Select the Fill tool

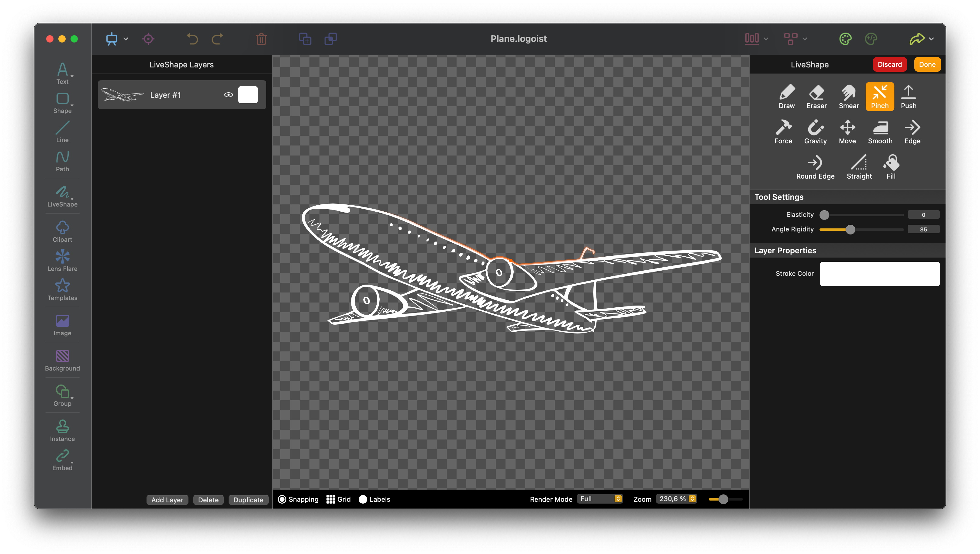click(x=891, y=167)
